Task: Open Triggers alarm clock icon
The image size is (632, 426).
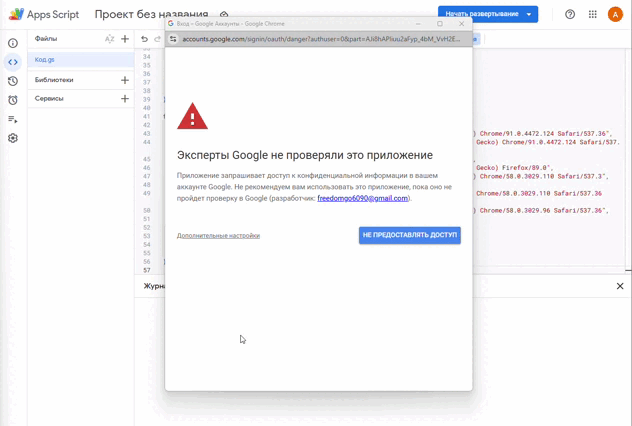Action: point(13,100)
